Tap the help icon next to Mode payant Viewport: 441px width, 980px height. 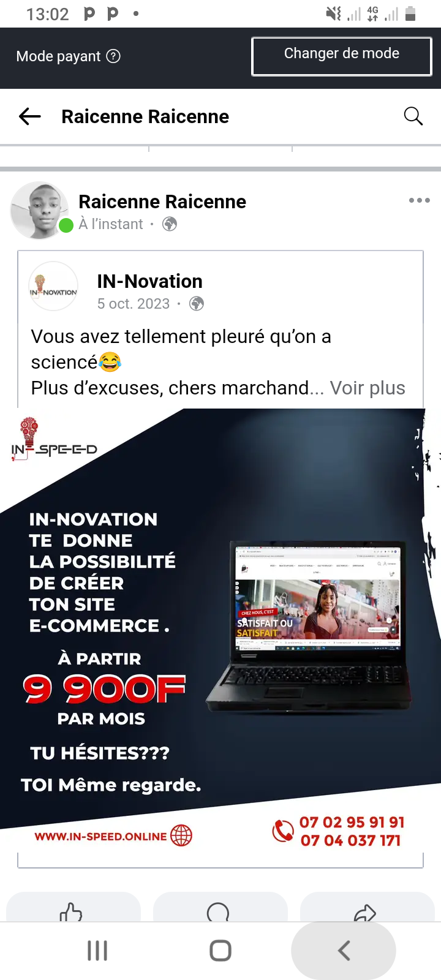point(113,56)
